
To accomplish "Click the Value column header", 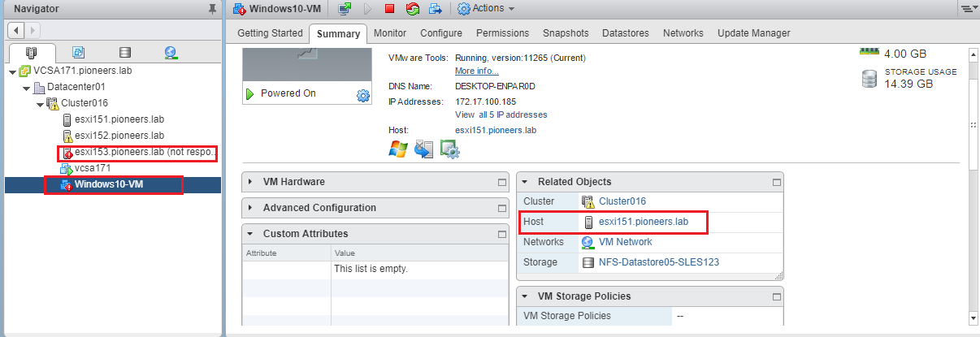I will click(x=422, y=253).
